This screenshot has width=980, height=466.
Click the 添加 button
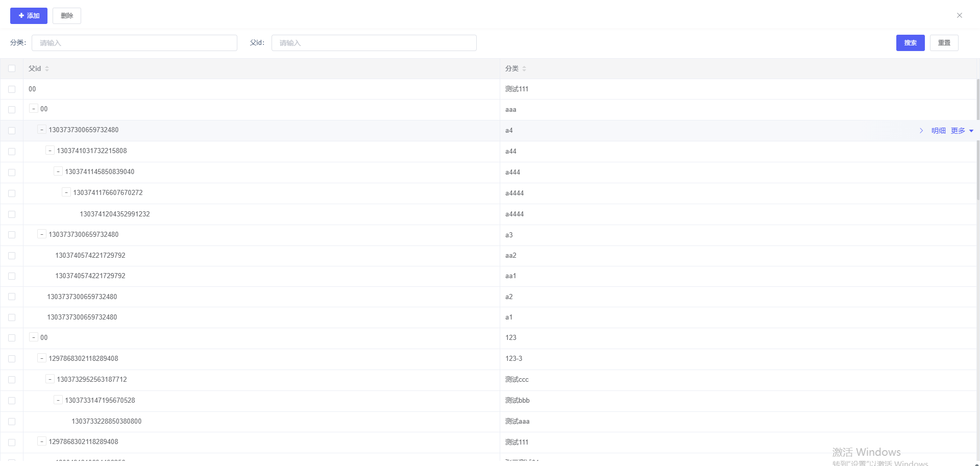29,16
